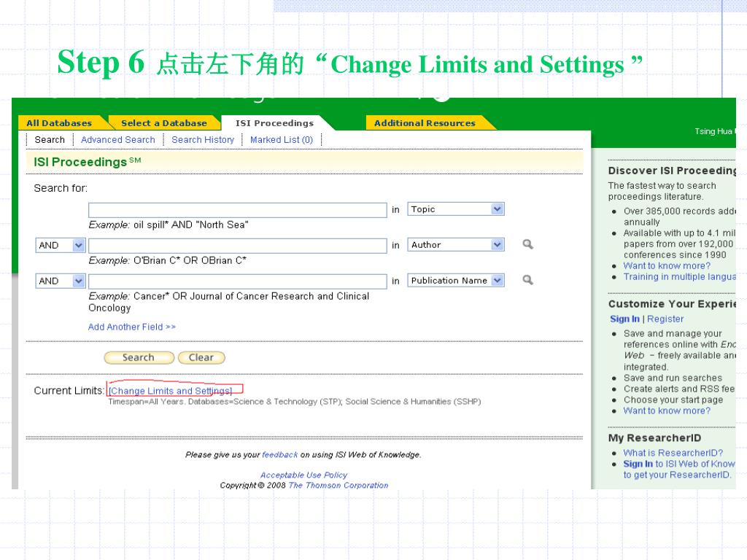747x560 pixels.
Task: Open the Author field dropdown
Action: 455,245
